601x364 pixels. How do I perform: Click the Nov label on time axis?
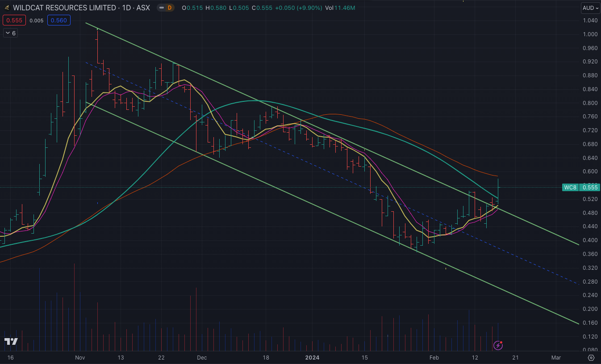point(80,358)
